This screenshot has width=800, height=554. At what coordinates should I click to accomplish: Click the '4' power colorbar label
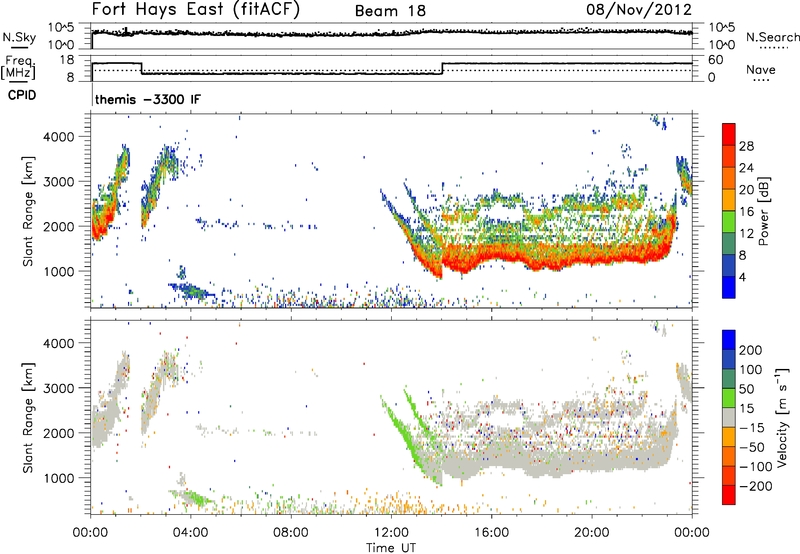[x=743, y=277]
